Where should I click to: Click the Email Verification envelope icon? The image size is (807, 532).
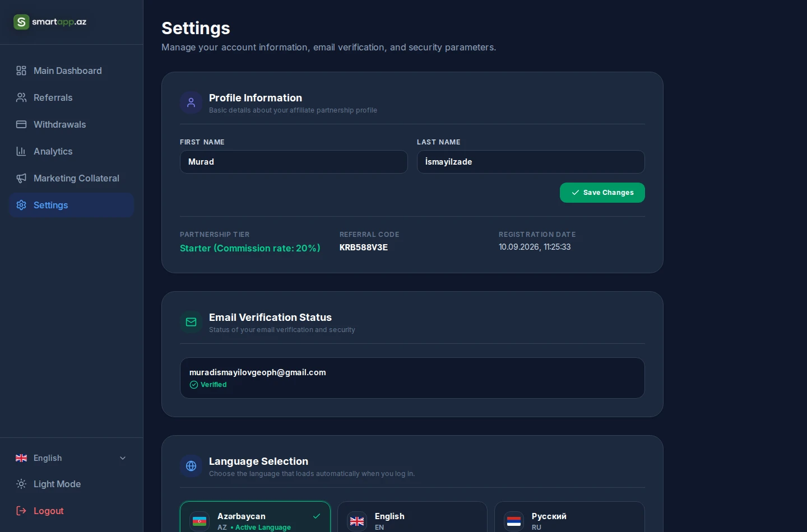pos(191,322)
